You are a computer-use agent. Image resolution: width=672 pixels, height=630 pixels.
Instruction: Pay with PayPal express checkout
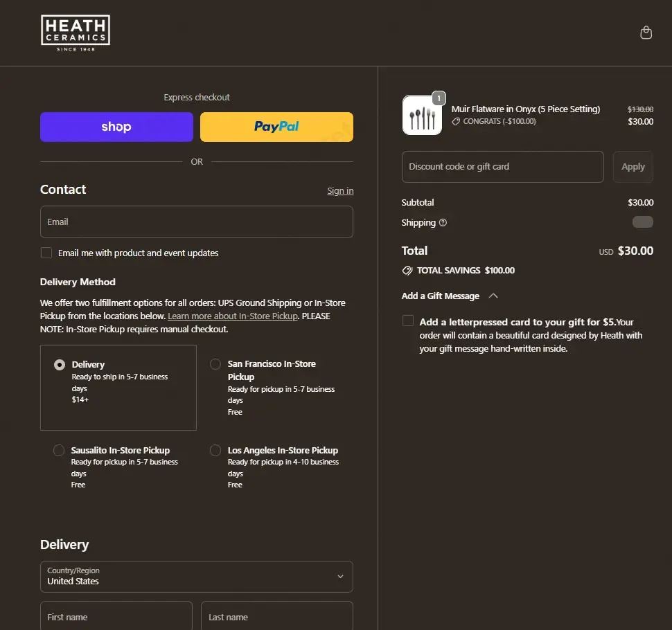pos(276,127)
